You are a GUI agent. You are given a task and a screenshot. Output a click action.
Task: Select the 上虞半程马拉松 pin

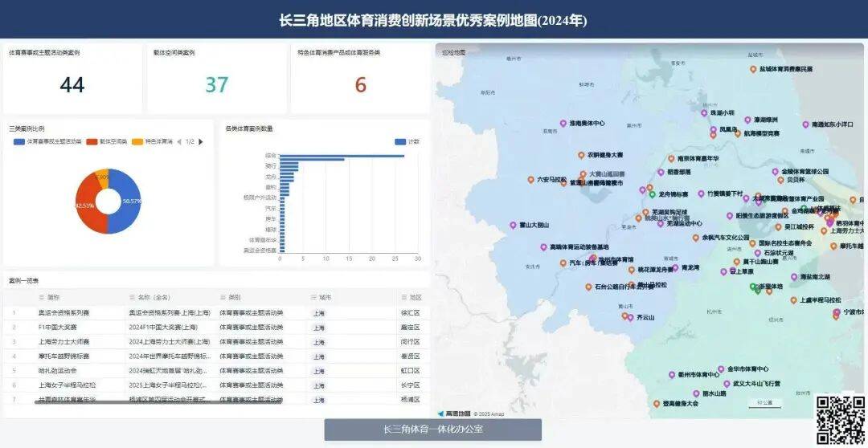coord(793,300)
